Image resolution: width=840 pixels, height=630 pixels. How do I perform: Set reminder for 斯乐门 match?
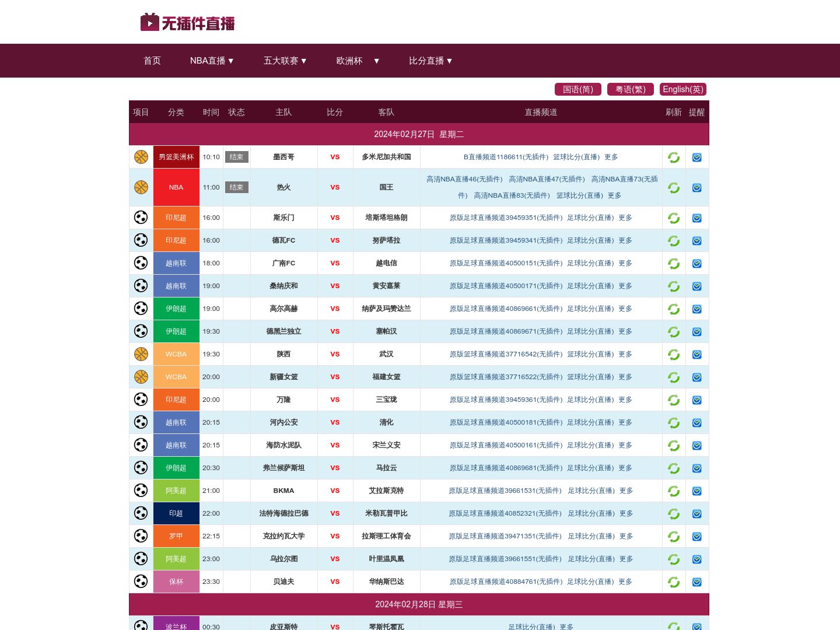(697, 218)
